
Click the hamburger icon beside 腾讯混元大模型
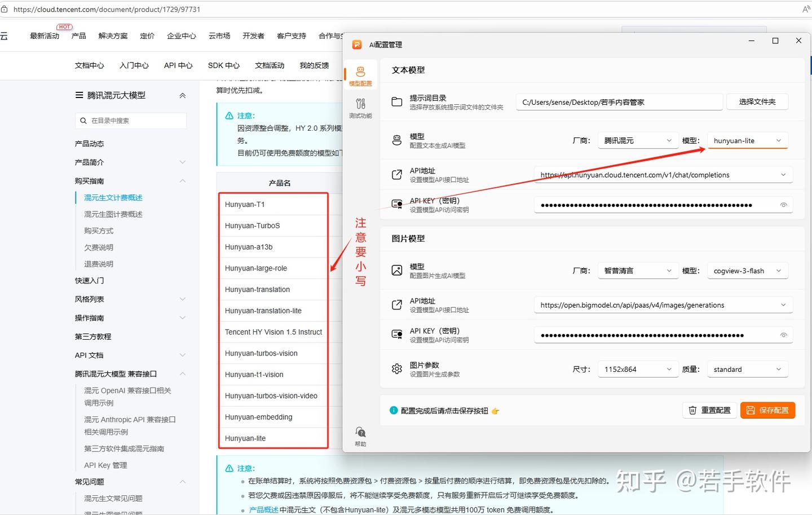(80, 95)
